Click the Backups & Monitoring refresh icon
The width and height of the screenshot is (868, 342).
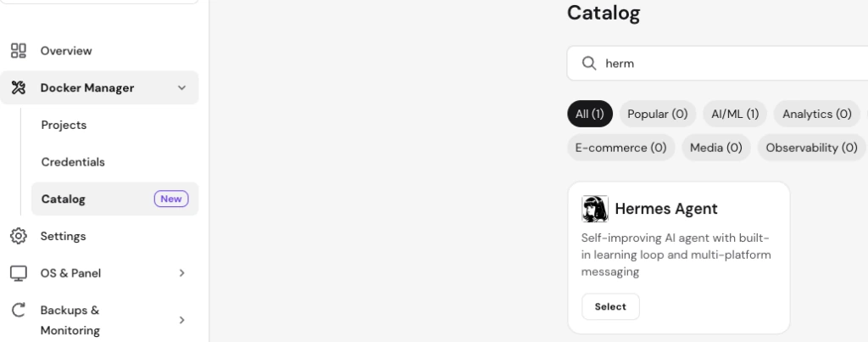(x=19, y=310)
